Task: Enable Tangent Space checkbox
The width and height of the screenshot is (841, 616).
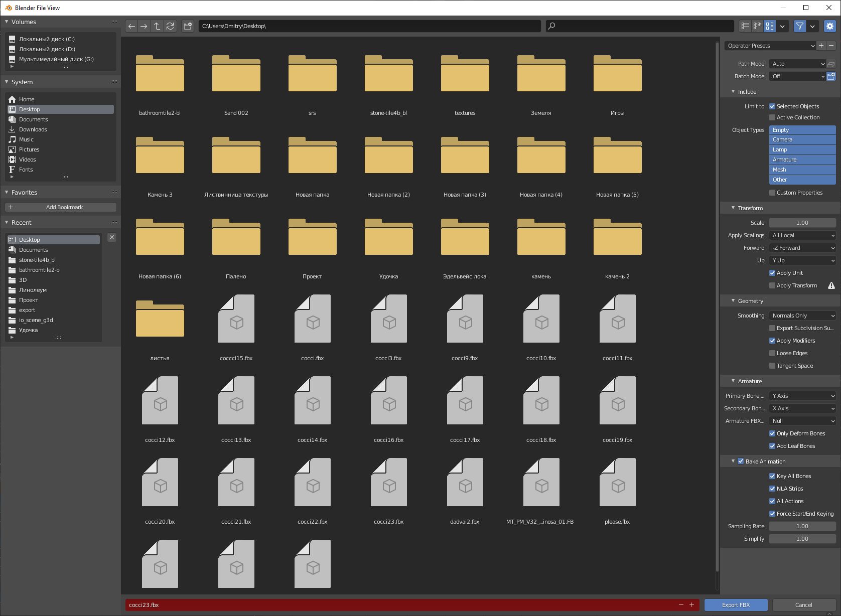Action: point(772,366)
